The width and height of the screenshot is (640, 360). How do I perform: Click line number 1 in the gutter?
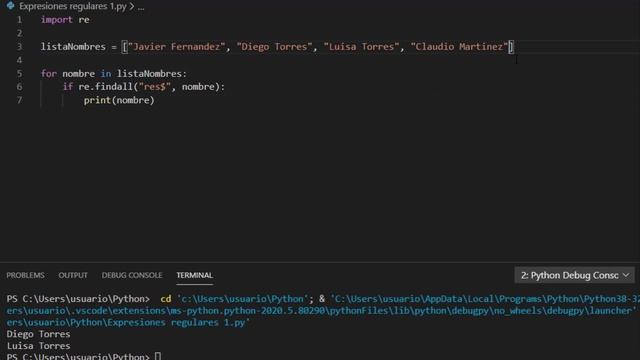[19, 20]
